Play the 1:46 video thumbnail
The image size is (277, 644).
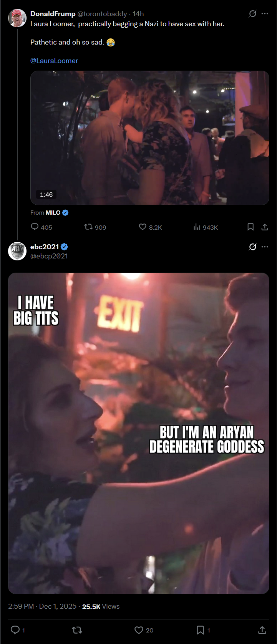[149, 137]
